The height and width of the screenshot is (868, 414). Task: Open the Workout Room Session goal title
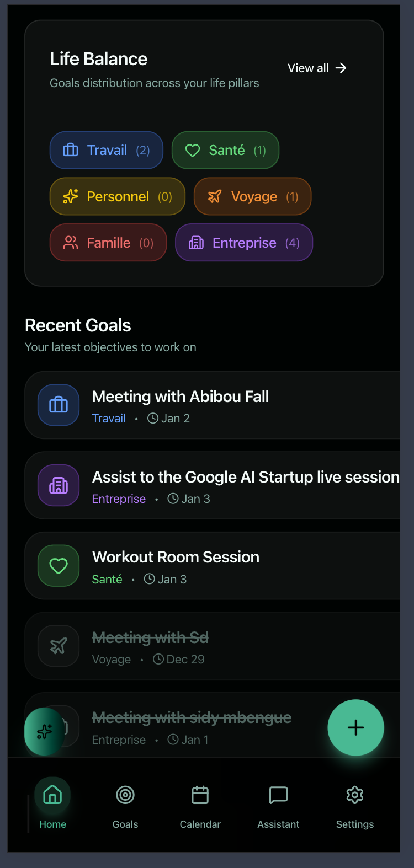click(x=176, y=557)
